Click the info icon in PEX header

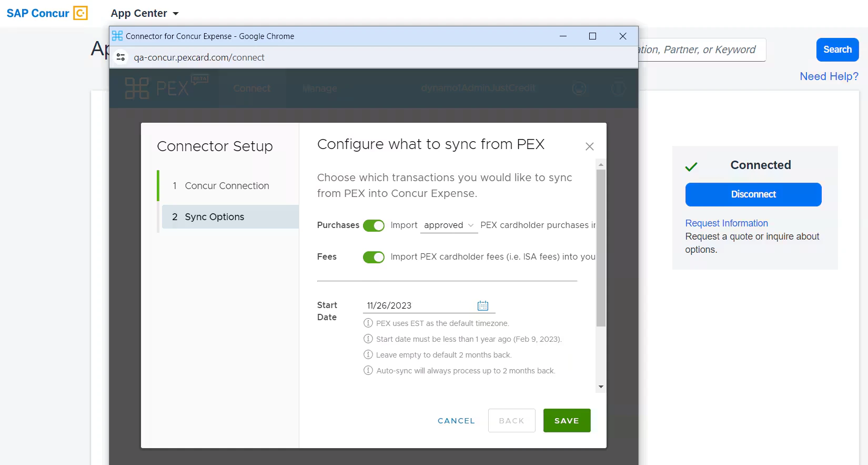[x=618, y=88]
